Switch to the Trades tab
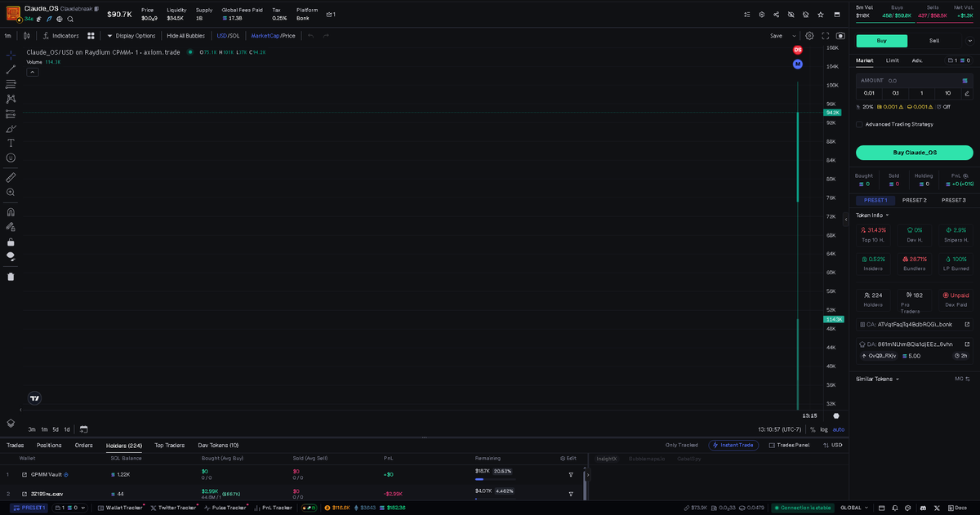Screen dimensions: 980x515 point(15,445)
